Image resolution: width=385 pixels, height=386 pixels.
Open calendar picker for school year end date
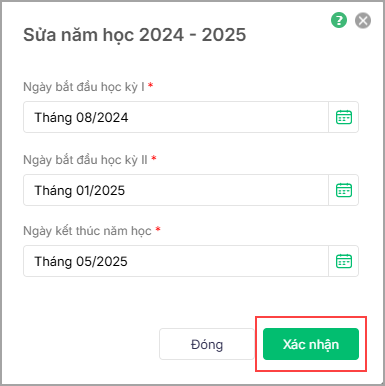point(344,261)
